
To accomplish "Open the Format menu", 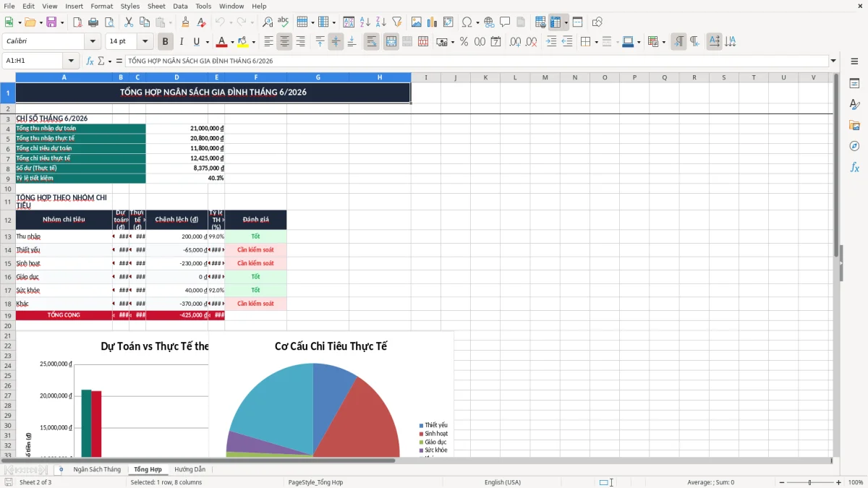I will [102, 6].
